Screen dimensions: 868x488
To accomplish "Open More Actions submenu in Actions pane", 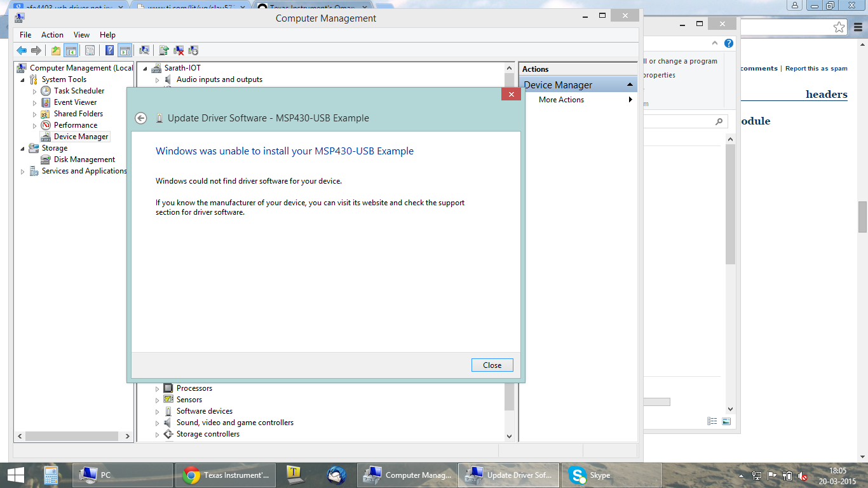I will coord(578,100).
